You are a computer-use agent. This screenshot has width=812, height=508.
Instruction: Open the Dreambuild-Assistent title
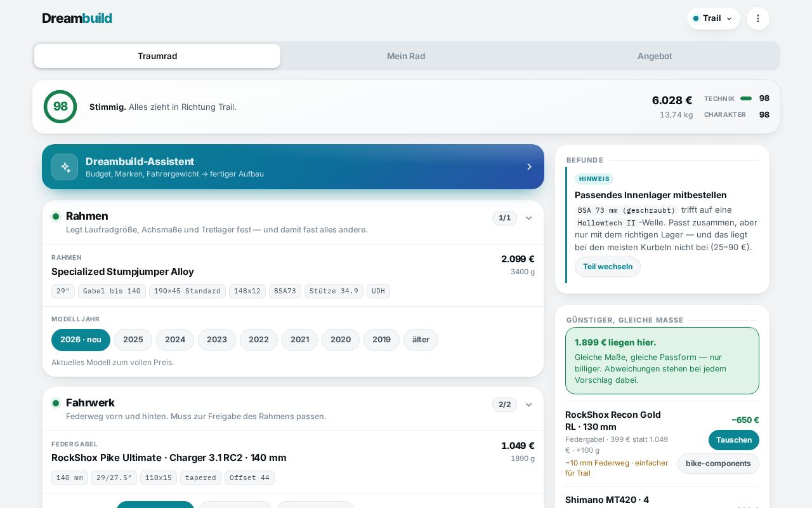[x=140, y=161]
